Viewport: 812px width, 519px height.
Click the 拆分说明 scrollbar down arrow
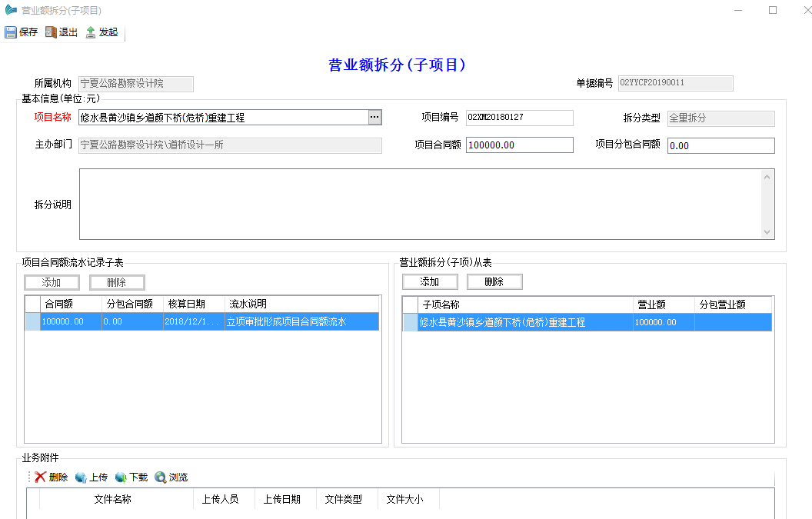click(767, 232)
